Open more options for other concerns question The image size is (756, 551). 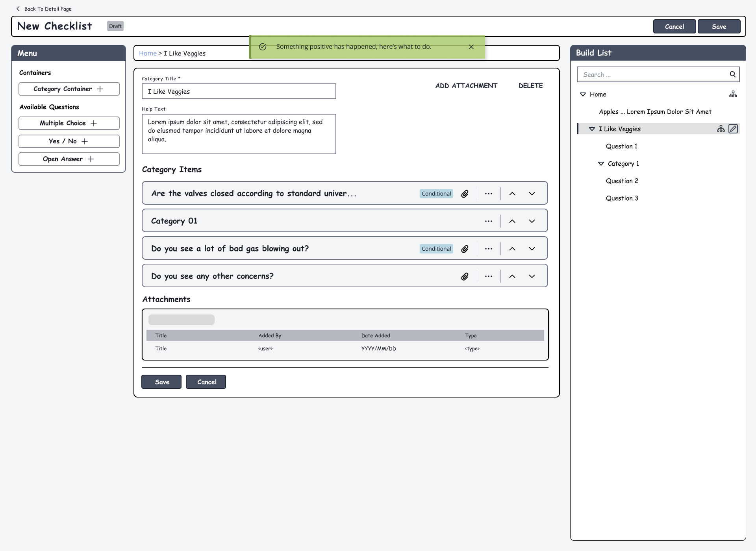point(489,276)
